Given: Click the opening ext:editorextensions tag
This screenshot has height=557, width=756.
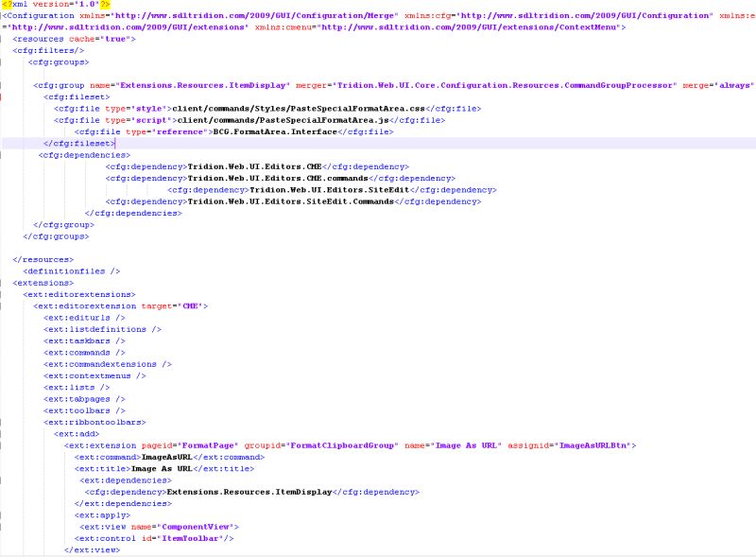Looking at the screenshot, I should click(79, 294).
